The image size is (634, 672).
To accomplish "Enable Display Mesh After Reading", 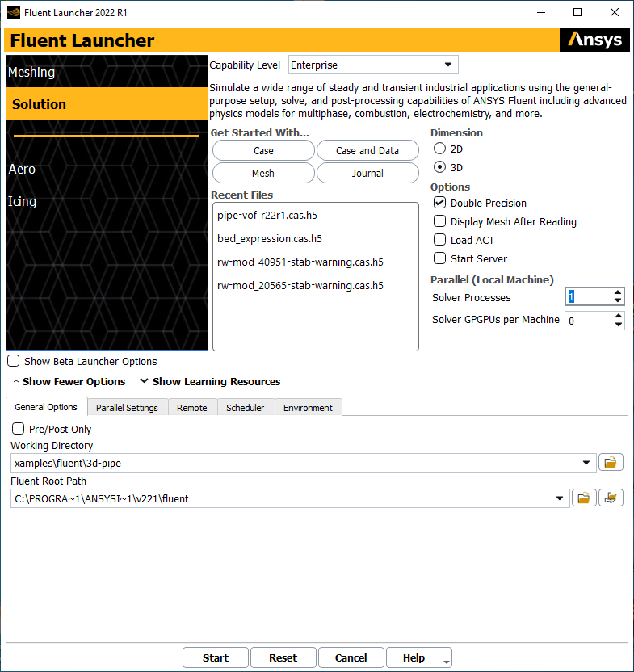I will point(439,221).
